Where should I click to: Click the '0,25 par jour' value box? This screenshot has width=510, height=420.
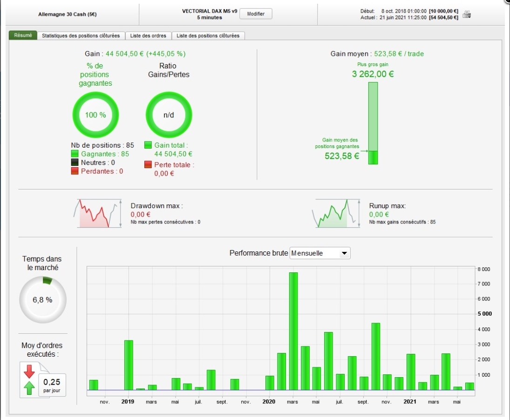tap(52, 385)
